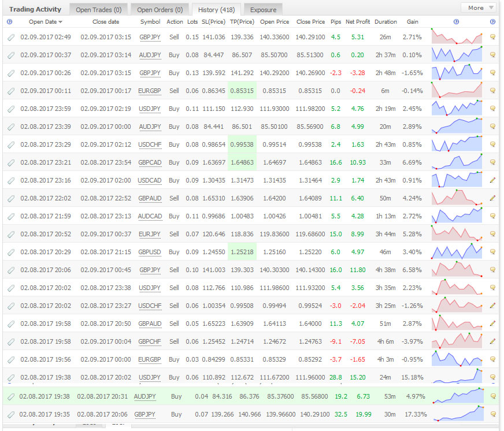
Task: Click highlighted TP price 1.25218
Action: point(242,252)
